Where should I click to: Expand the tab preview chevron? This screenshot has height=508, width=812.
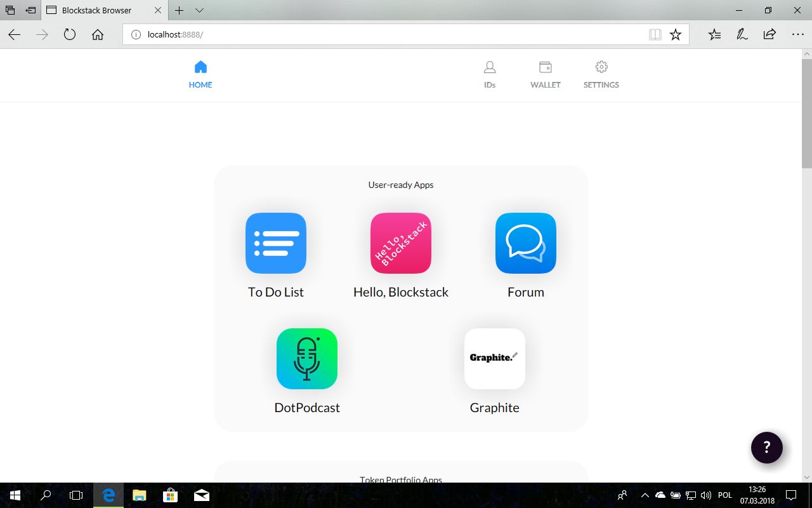click(199, 10)
